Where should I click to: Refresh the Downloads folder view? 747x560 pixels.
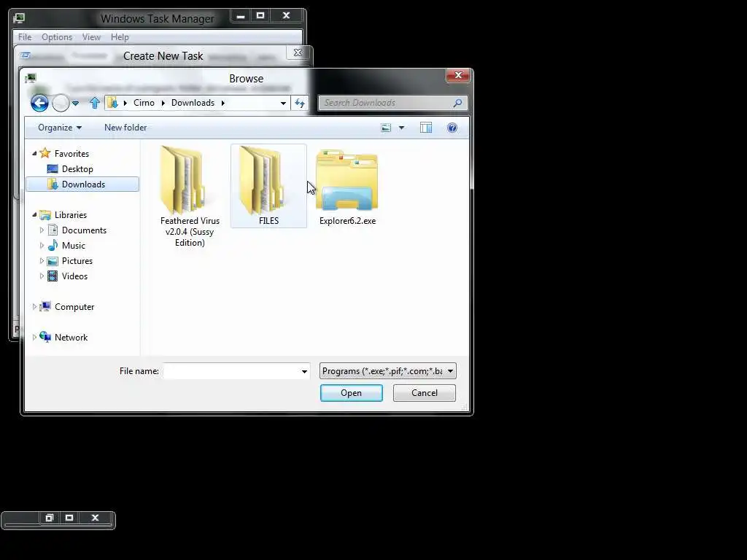300,103
